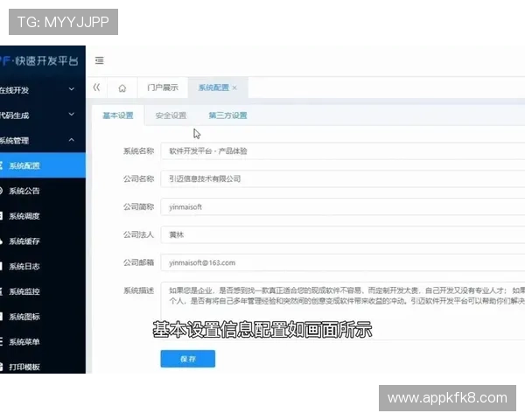Click the 系统名称 input field
The height and width of the screenshot is (420, 525).
[343, 151]
